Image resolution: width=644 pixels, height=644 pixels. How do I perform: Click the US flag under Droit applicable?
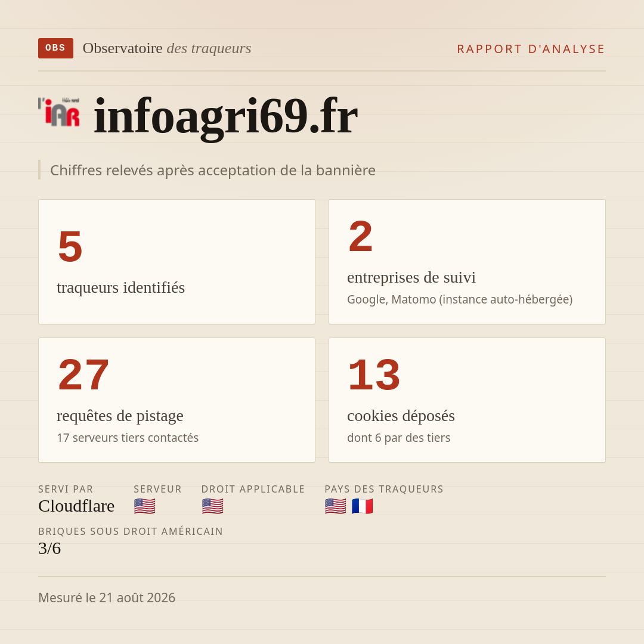pyautogui.click(x=213, y=506)
